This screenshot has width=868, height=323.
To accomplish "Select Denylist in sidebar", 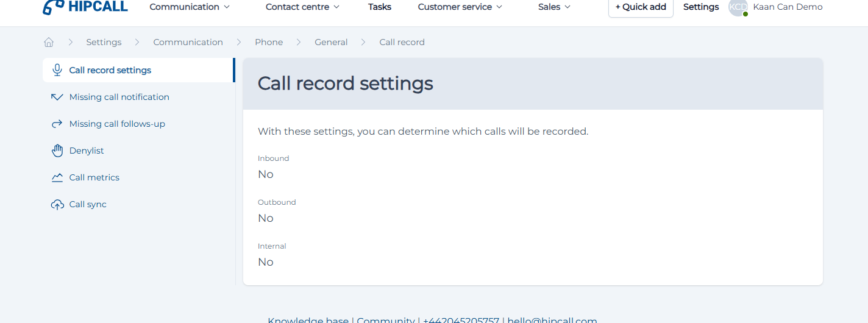I will (138, 151).
